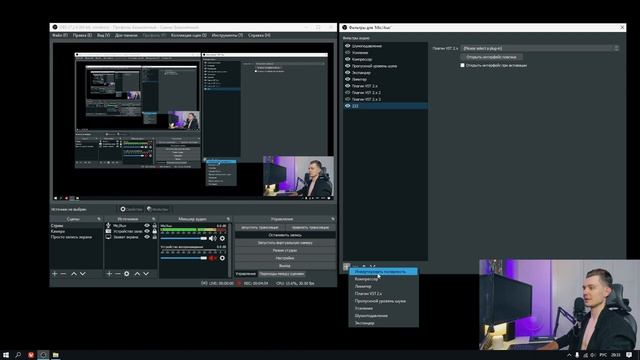Move scene down in Scenes panel
Screen dimensions: 640x360
click(x=82, y=273)
